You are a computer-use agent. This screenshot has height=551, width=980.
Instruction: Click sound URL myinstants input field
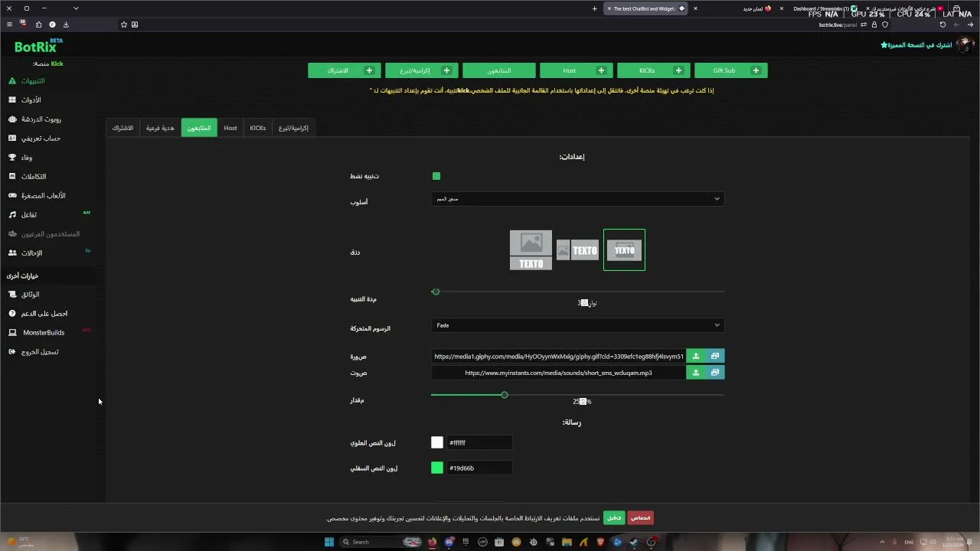click(x=559, y=373)
